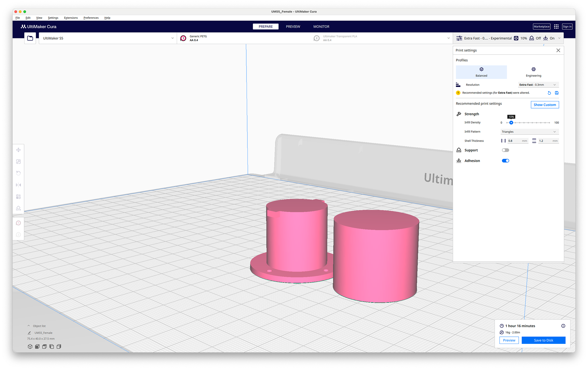The image size is (588, 369).
Task: Open the Help menu
Action: (x=107, y=18)
